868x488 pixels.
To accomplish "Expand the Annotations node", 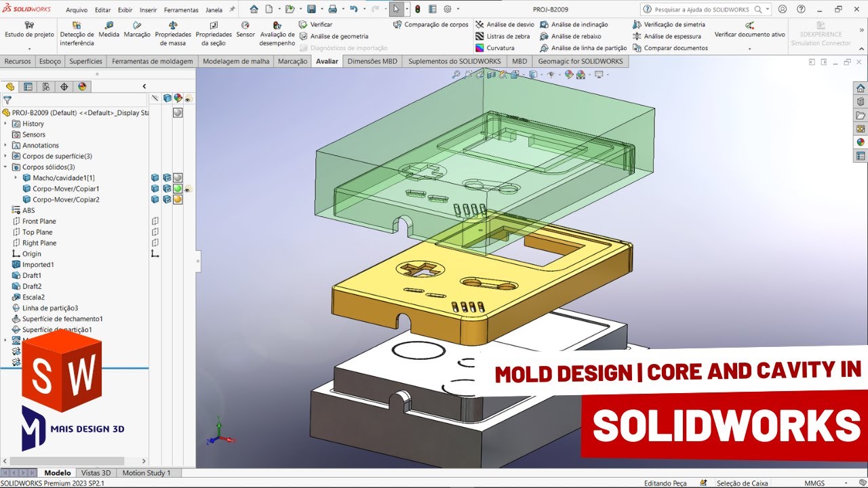I will 5,145.
